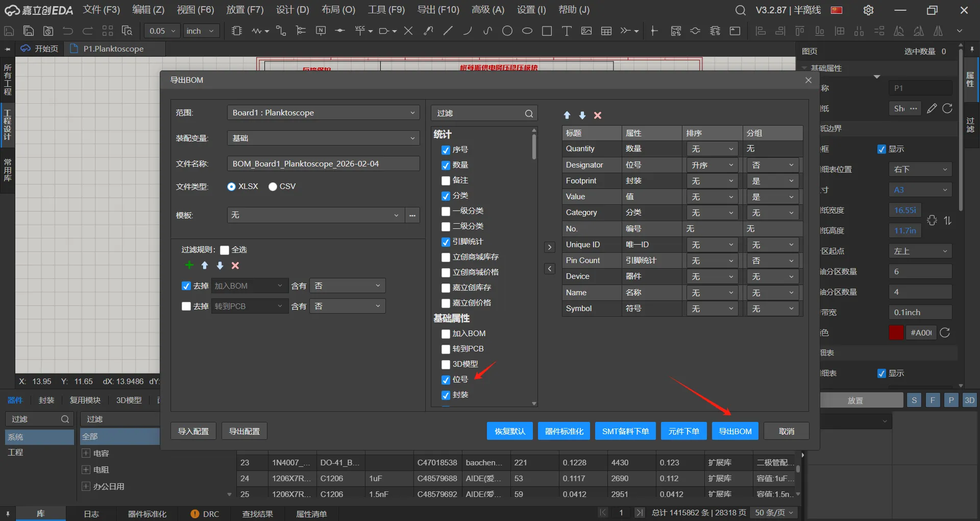Open the 导出 (F10) menu
The image size is (980, 521).
(438, 10)
